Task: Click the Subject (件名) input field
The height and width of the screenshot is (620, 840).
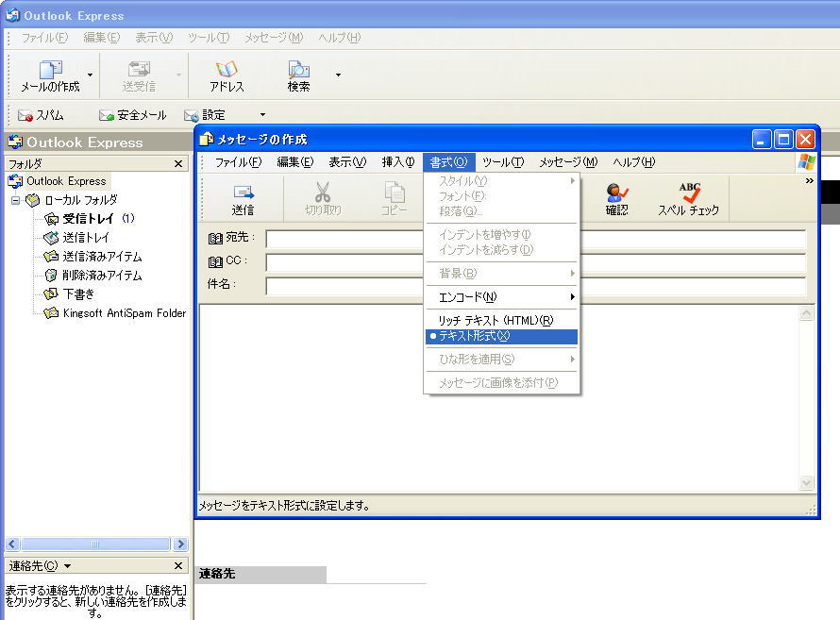Action: tap(536, 286)
